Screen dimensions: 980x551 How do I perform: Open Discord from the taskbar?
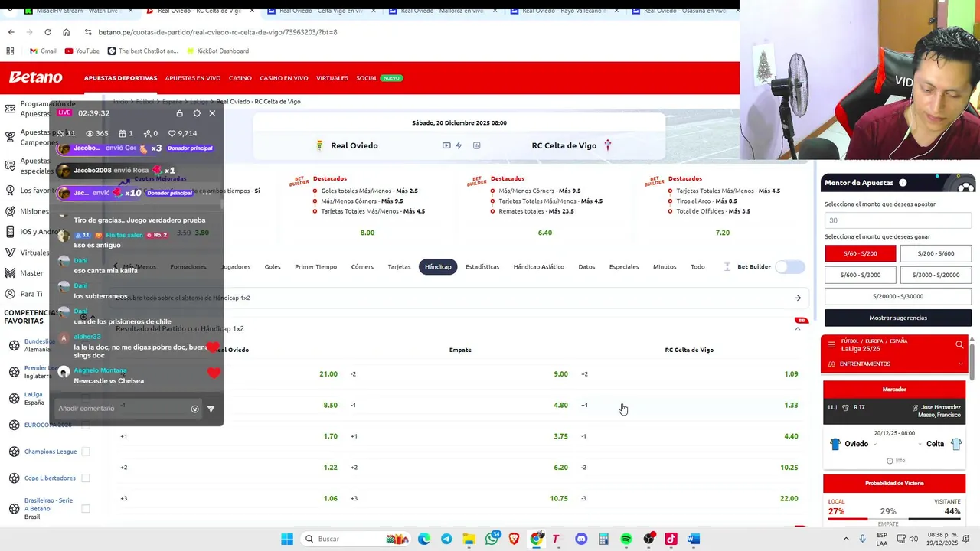click(581, 539)
